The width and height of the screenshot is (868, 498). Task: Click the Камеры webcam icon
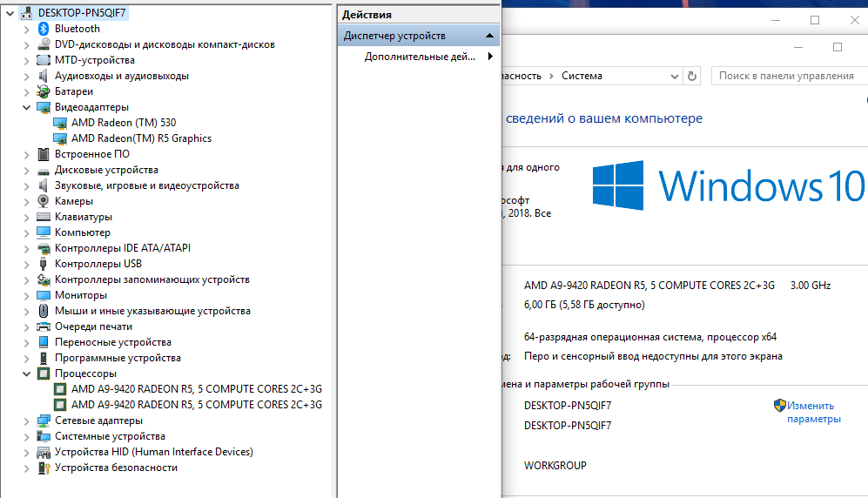pyautogui.click(x=44, y=201)
